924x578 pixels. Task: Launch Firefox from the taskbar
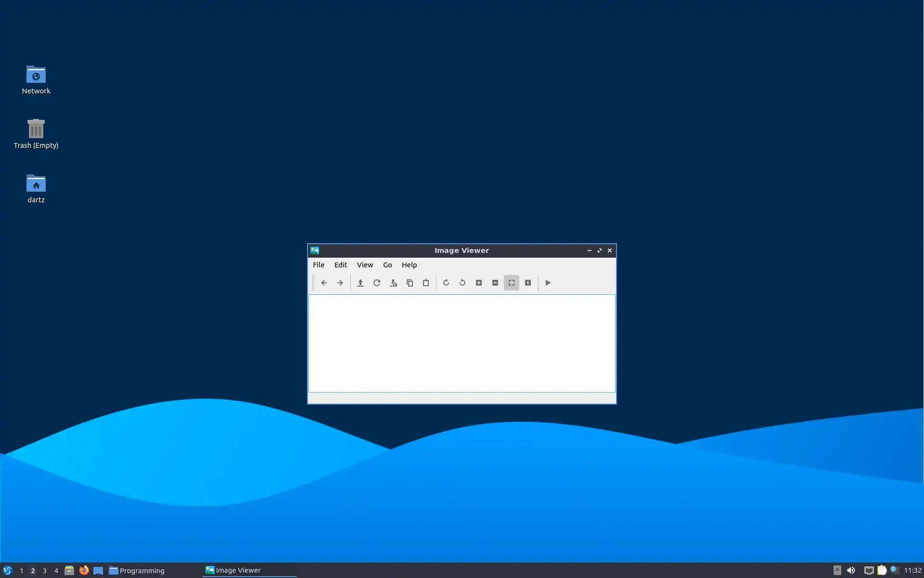tap(84, 570)
